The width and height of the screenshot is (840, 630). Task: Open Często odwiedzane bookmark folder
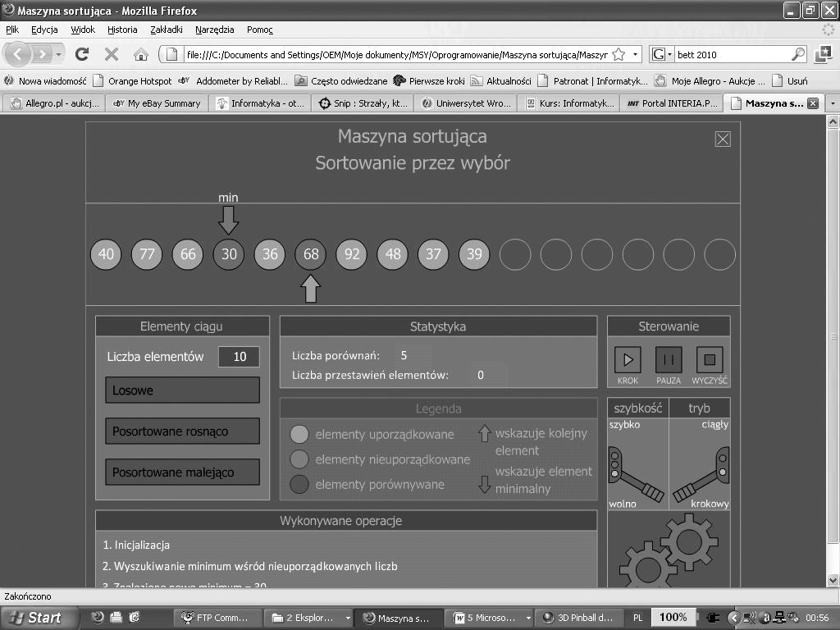342,81
